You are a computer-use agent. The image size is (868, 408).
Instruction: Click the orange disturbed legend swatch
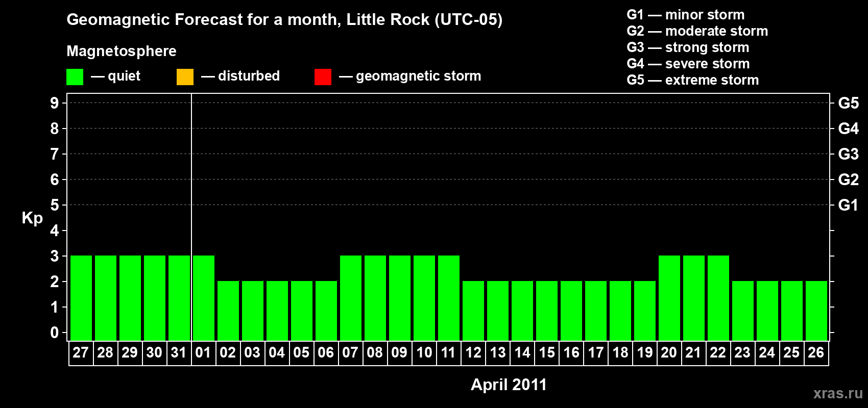point(185,77)
